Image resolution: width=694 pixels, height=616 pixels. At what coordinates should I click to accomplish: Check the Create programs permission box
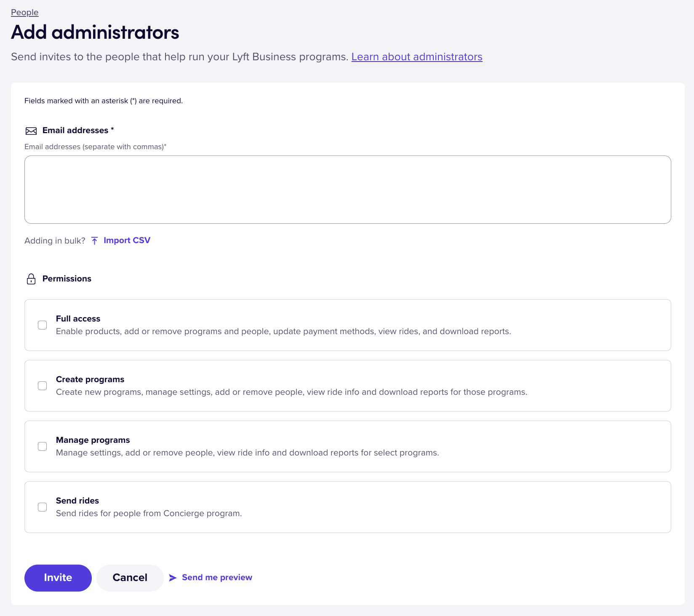tap(43, 386)
